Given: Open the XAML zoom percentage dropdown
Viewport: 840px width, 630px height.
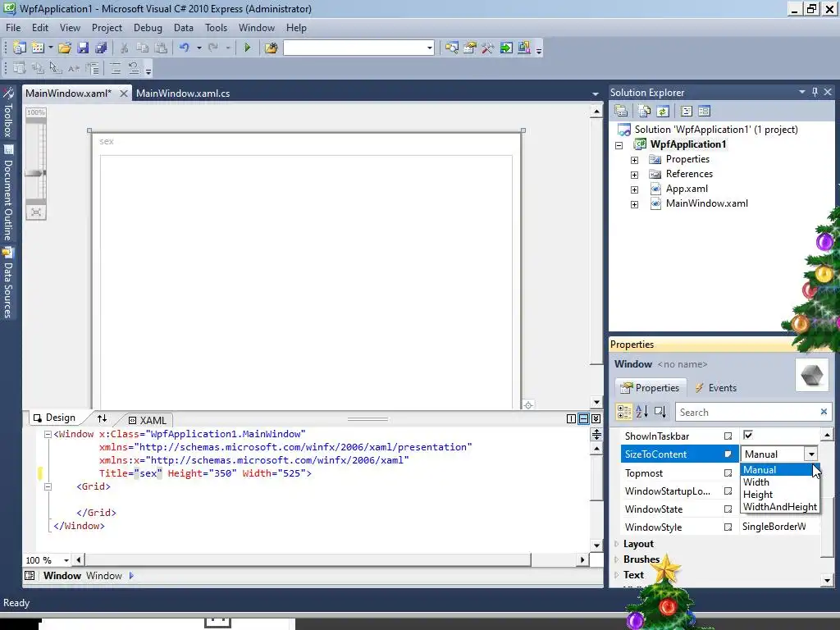Looking at the screenshot, I should [66, 560].
